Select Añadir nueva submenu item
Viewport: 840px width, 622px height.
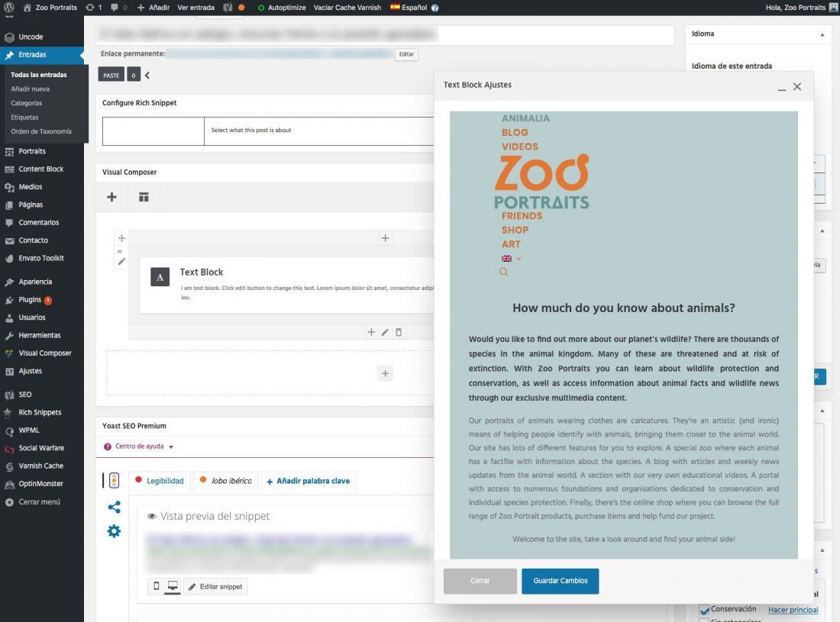(x=30, y=89)
